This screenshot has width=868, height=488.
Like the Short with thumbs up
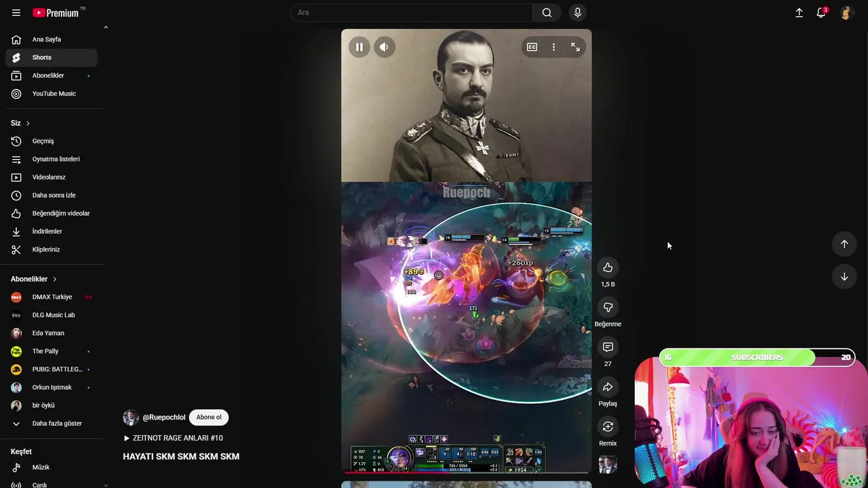[x=608, y=268]
